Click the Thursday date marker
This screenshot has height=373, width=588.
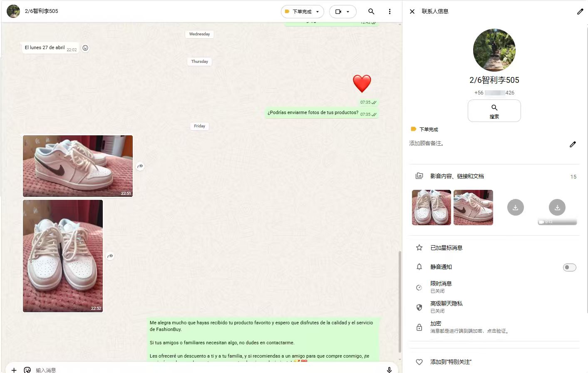199,62
